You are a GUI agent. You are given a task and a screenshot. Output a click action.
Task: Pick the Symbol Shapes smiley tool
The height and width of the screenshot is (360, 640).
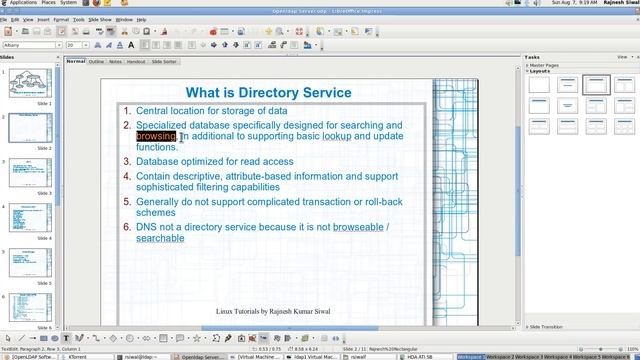click(x=130, y=338)
